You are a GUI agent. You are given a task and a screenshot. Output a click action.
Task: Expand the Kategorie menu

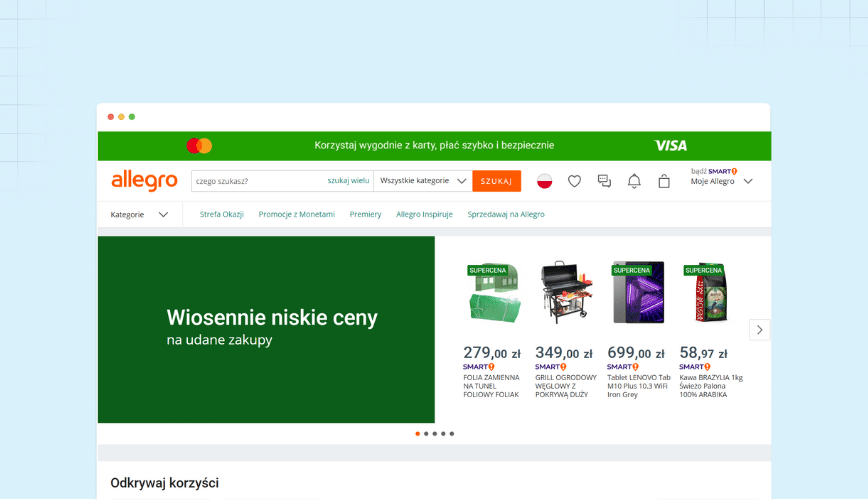coord(139,214)
